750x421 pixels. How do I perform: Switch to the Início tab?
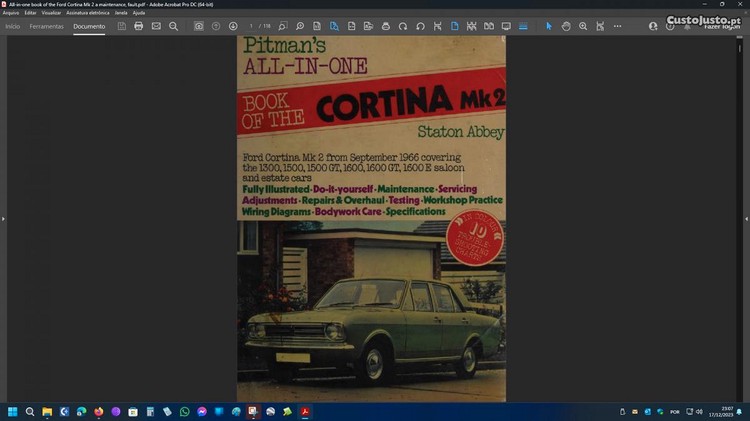[x=13, y=26]
